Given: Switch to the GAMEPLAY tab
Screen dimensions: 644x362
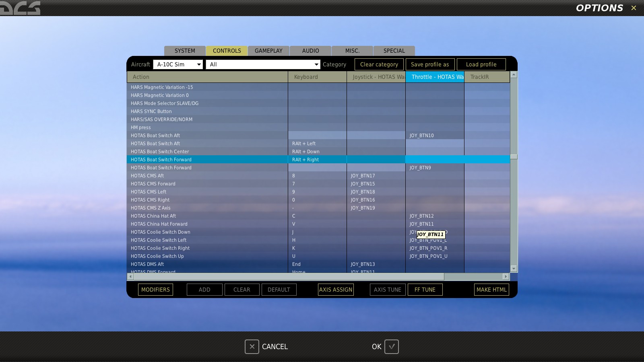Looking at the screenshot, I should [268, 51].
